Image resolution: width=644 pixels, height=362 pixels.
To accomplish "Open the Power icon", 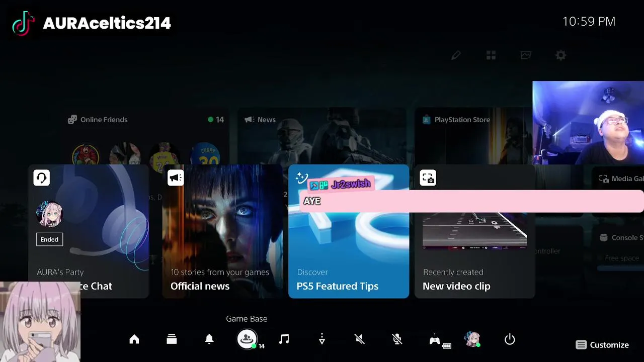I will tap(510, 339).
